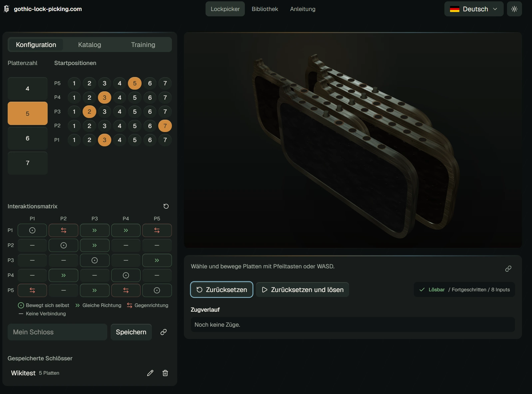Screen dimensions: 532x394
Task: Set P2 start position to 7
Action: point(165,126)
